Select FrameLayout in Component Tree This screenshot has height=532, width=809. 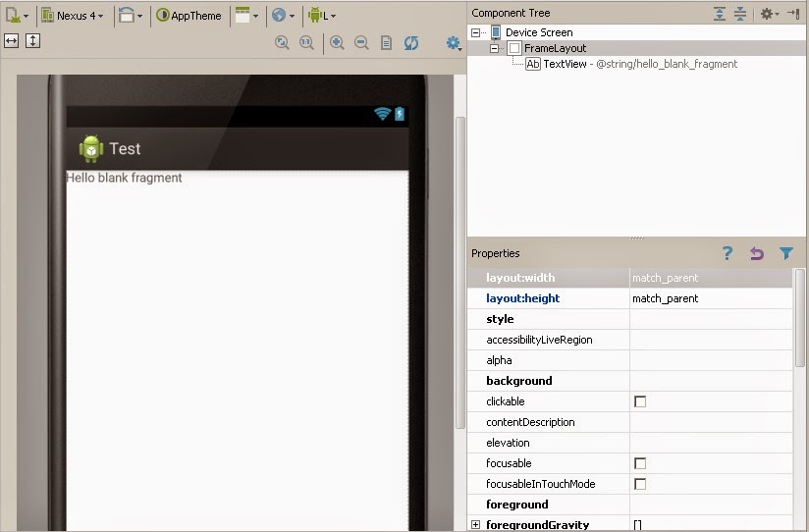coord(555,48)
